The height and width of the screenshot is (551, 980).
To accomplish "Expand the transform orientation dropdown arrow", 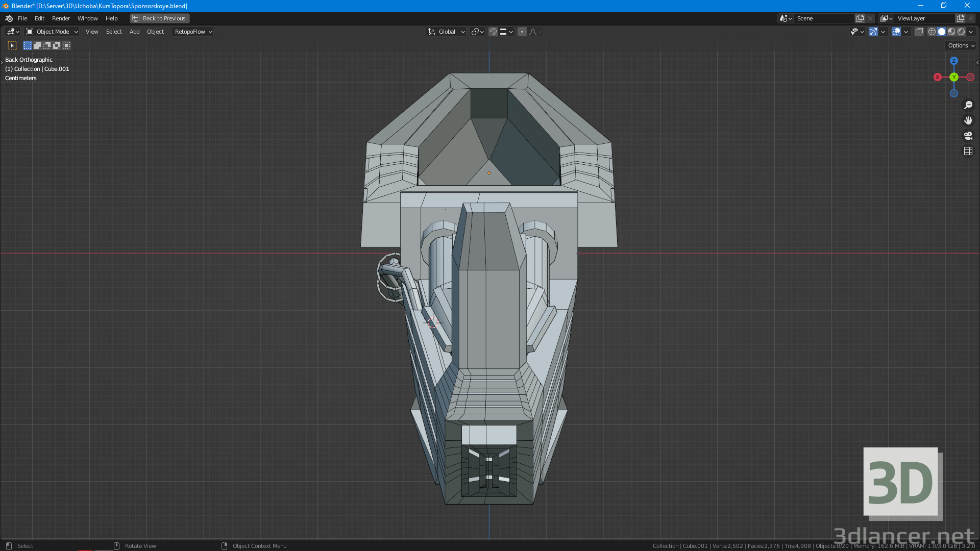I will [x=462, y=32].
